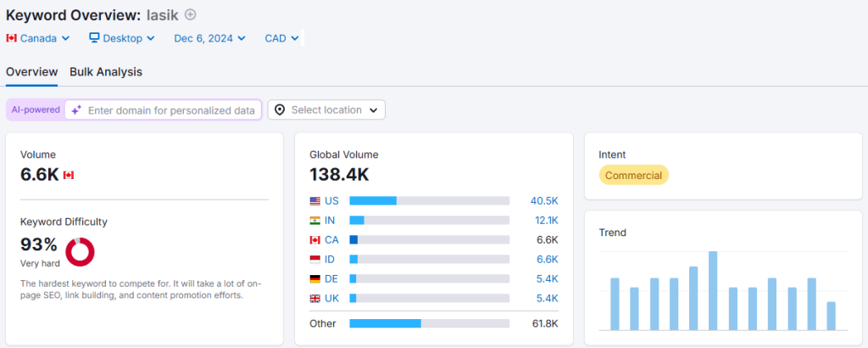Select the Overview tab
Viewport: 868px width, 348px height.
click(31, 72)
